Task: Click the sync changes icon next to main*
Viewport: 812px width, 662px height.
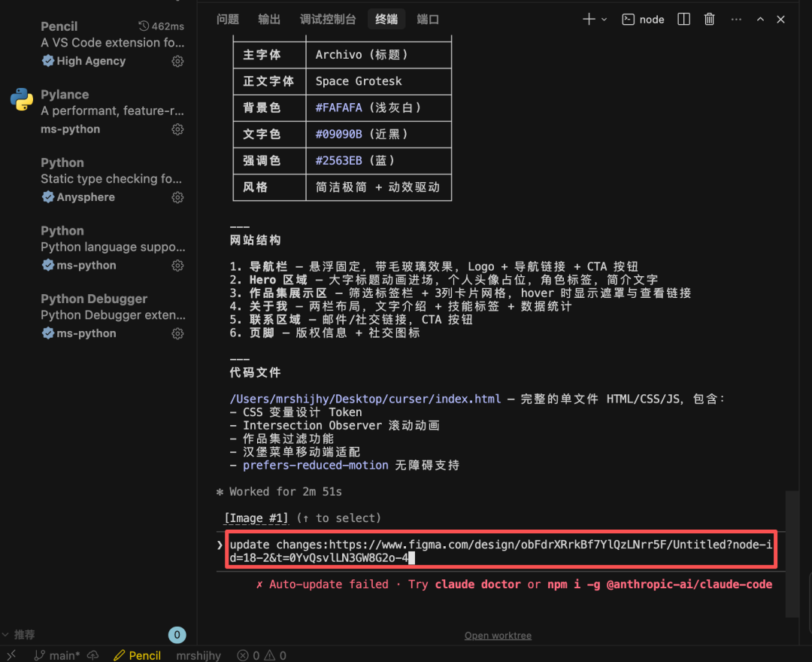Action: click(x=92, y=655)
